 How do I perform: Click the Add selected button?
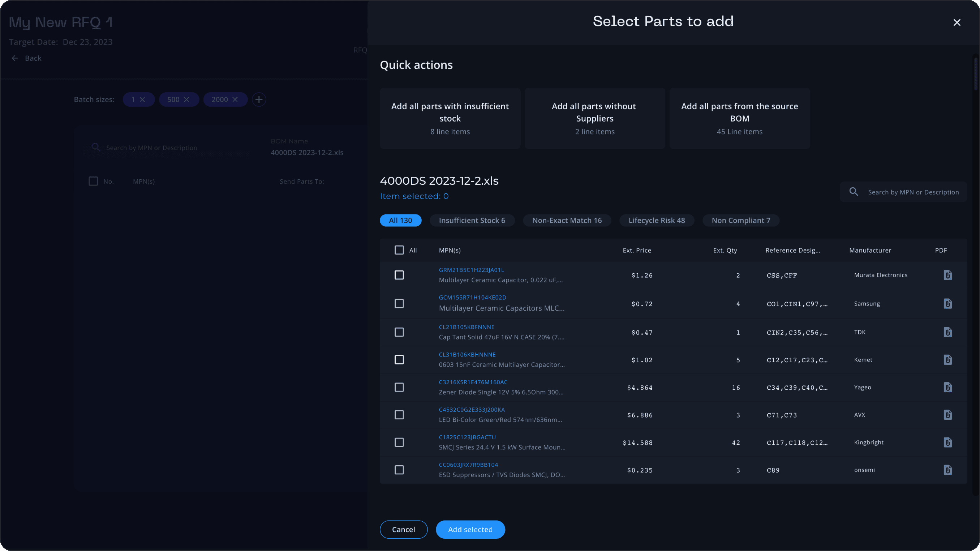tap(470, 529)
